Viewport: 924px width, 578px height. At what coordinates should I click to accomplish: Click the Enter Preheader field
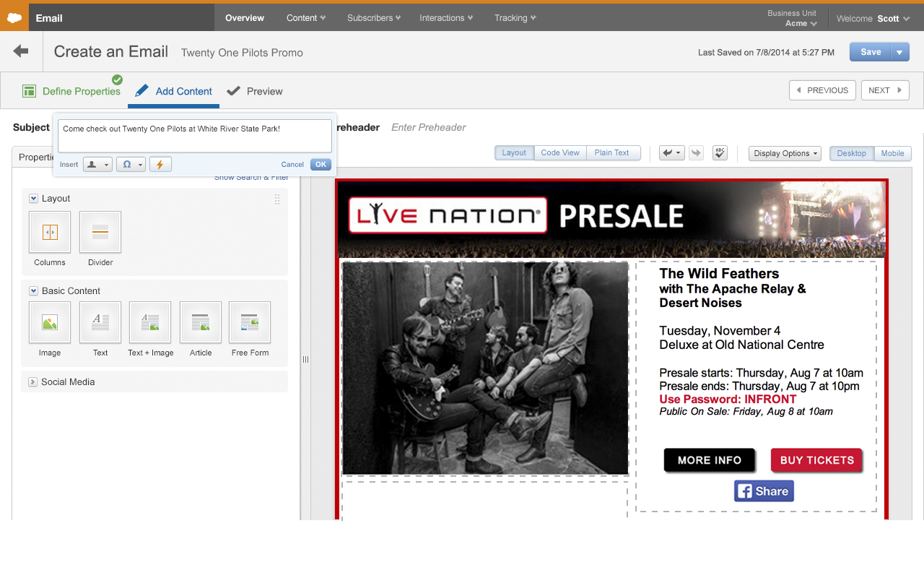click(429, 127)
